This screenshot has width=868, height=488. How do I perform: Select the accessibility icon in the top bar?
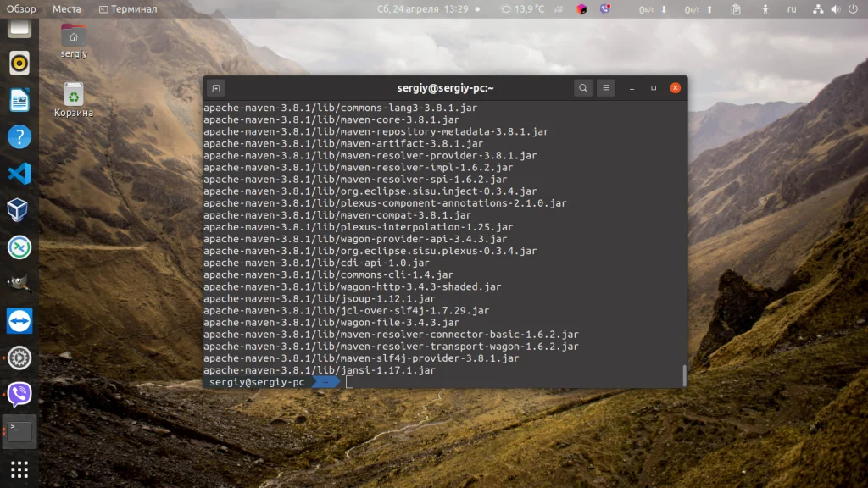click(x=765, y=9)
